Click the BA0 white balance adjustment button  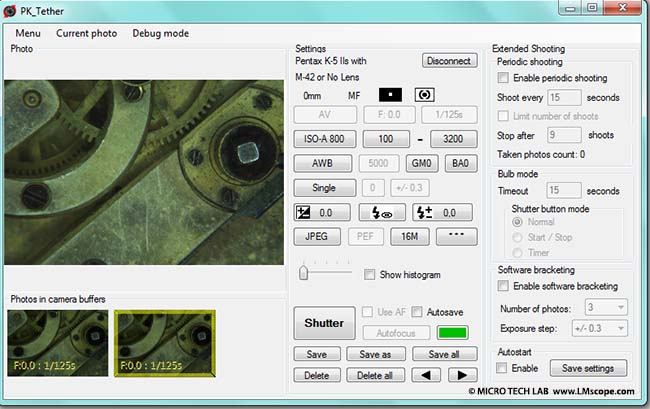click(x=461, y=163)
